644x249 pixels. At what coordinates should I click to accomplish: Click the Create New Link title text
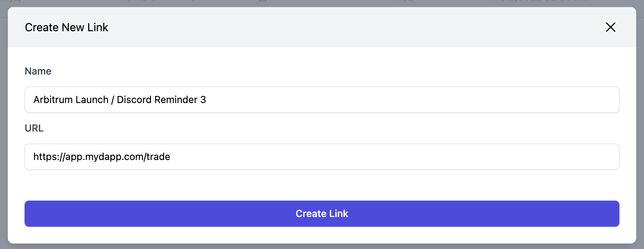click(x=67, y=27)
